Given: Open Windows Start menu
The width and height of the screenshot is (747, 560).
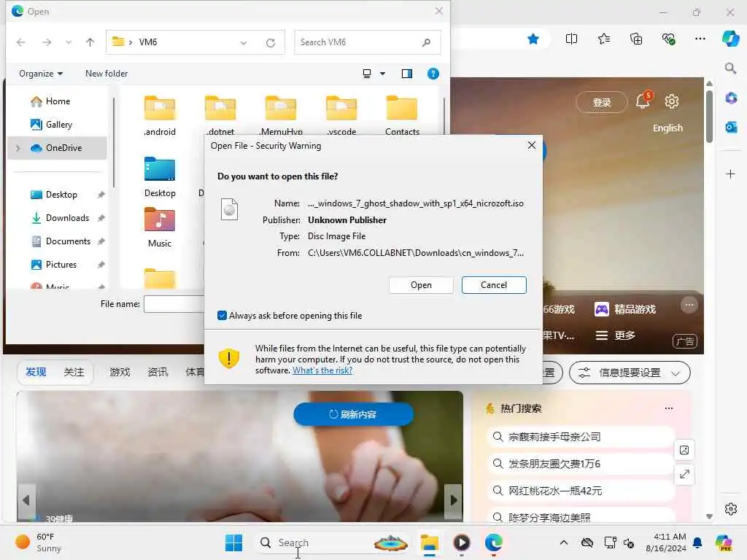Looking at the screenshot, I should pyautogui.click(x=233, y=542).
